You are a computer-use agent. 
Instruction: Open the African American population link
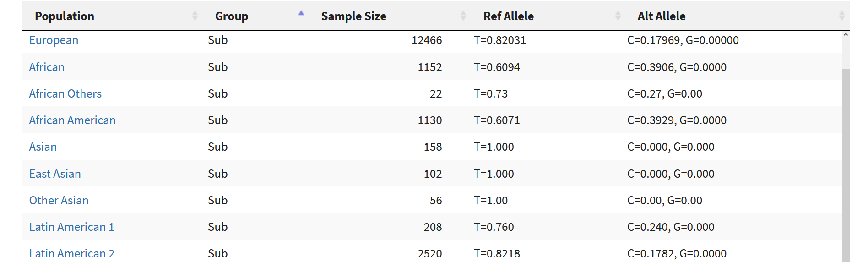pos(72,120)
